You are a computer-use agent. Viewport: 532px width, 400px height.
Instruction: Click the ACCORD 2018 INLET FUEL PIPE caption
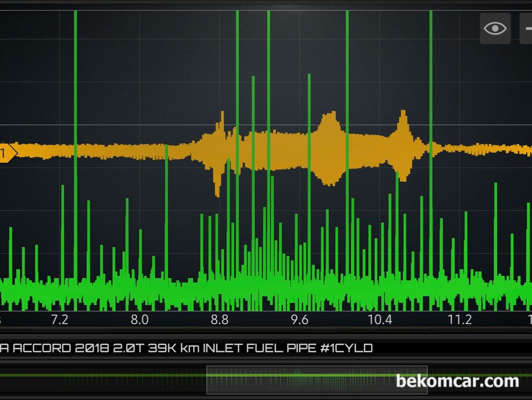click(x=186, y=348)
